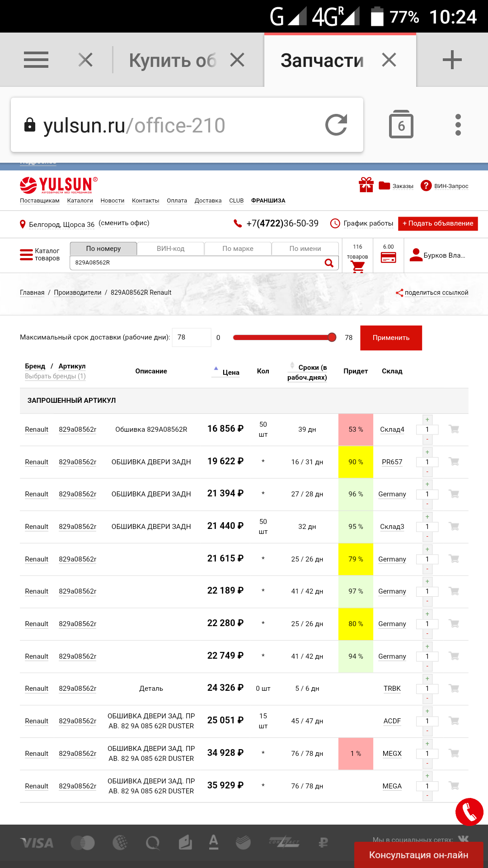Open ВИН-Запрос help request
488x868 pixels.
(x=444, y=186)
